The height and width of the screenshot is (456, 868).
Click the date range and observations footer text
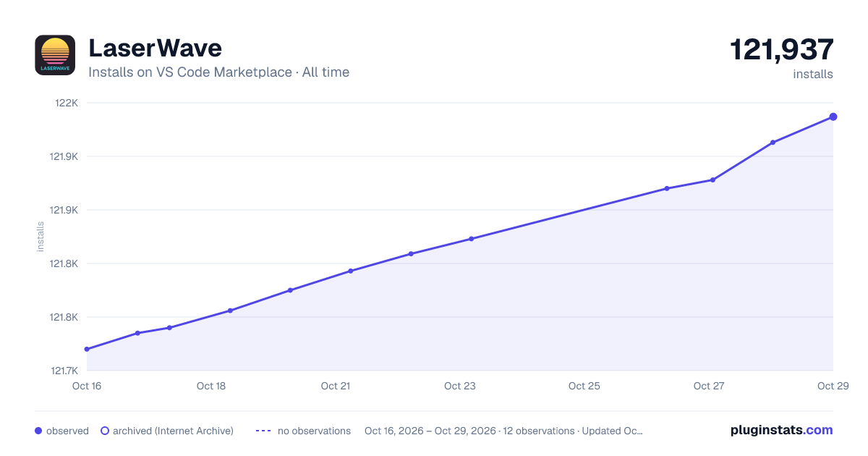pyautogui.click(x=503, y=431)
